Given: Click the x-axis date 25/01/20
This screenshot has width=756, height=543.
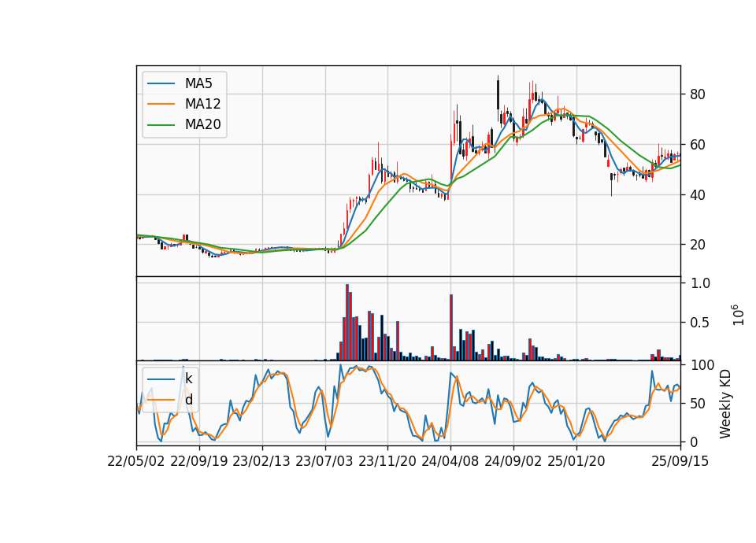Looking at the screenshot, I should tap(576, 461).
